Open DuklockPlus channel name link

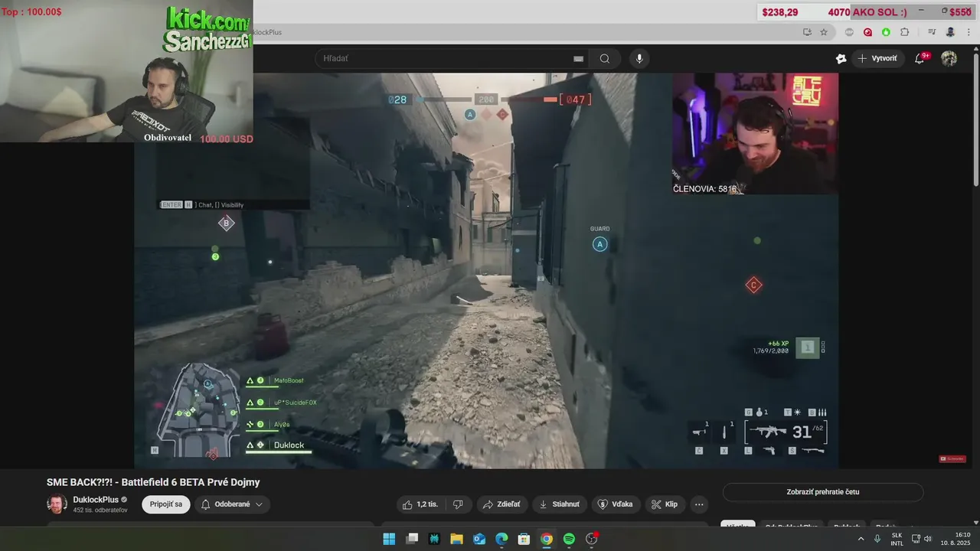pyautogui.click(x=96, y=500)
